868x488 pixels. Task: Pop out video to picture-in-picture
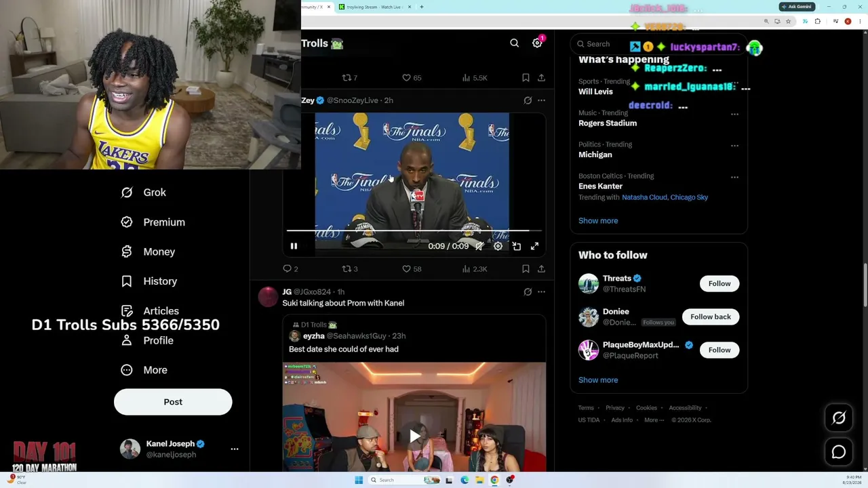tap(516, 246)
